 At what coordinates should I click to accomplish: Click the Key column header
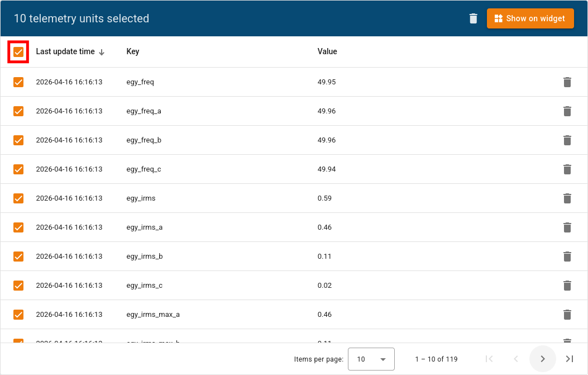pos(133,51)
